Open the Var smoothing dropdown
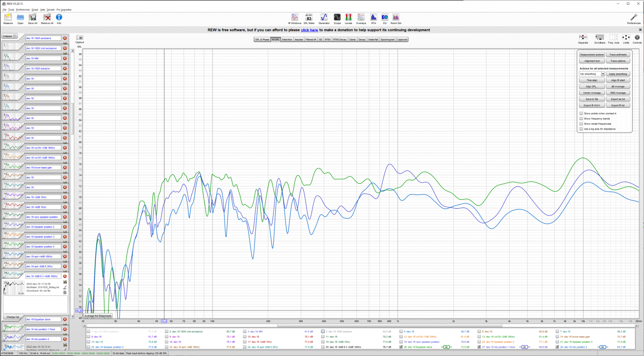644x356 pixels. coord(592,74)
